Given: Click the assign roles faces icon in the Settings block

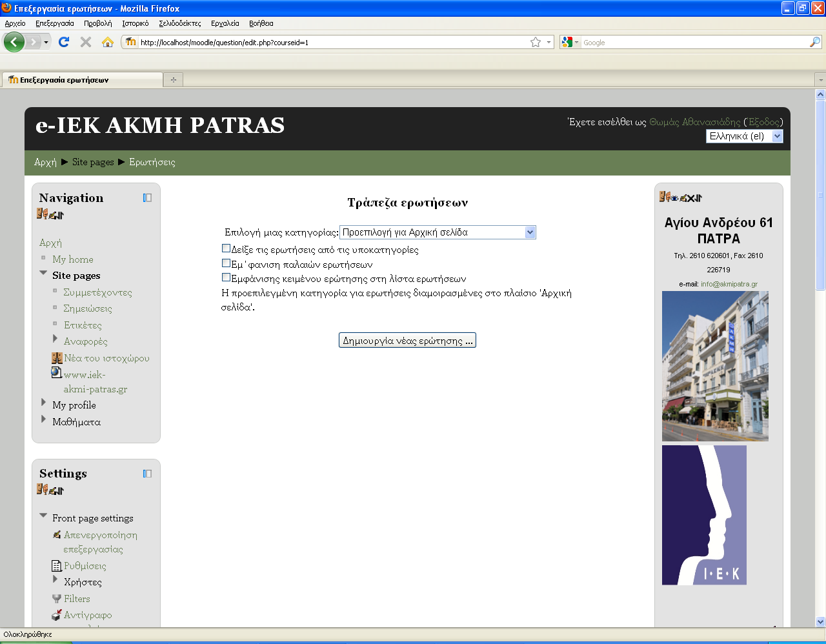Looking at the screenshot, I should pos(42,489).
